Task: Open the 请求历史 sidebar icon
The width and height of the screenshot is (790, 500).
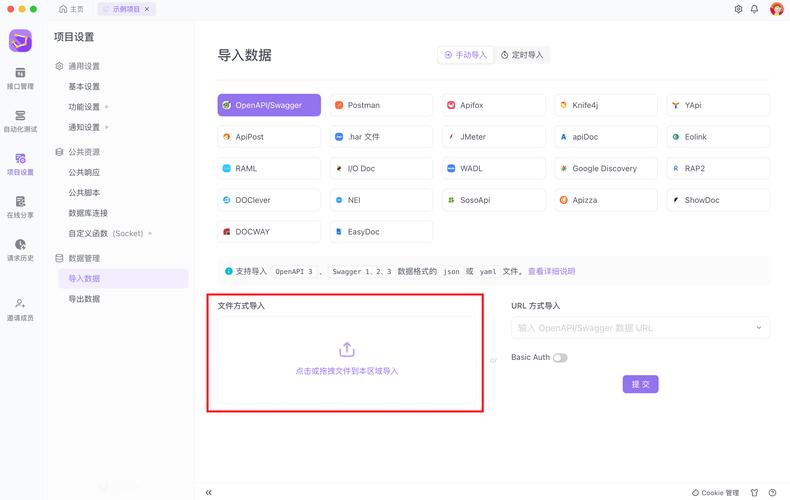Action: 20,249
